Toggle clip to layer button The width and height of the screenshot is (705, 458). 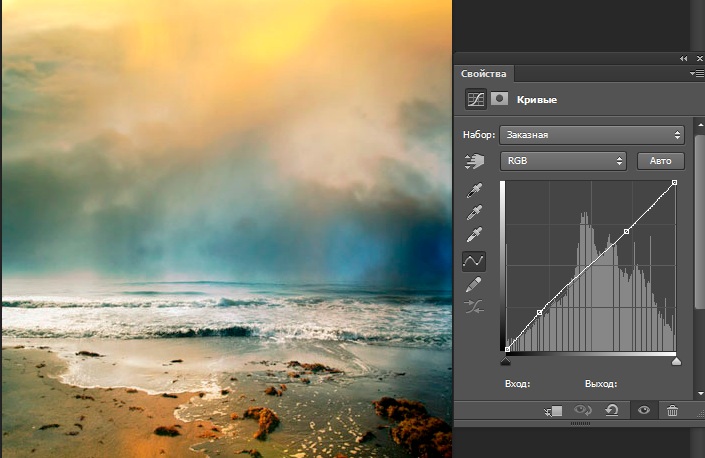pos(555,410)
